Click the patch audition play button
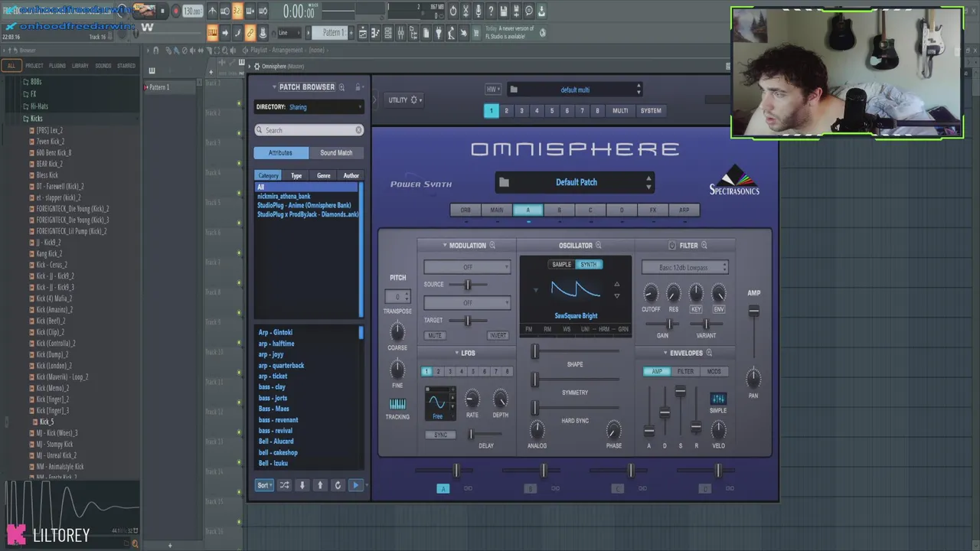The image size is (980, 551). tap(355, 485)
